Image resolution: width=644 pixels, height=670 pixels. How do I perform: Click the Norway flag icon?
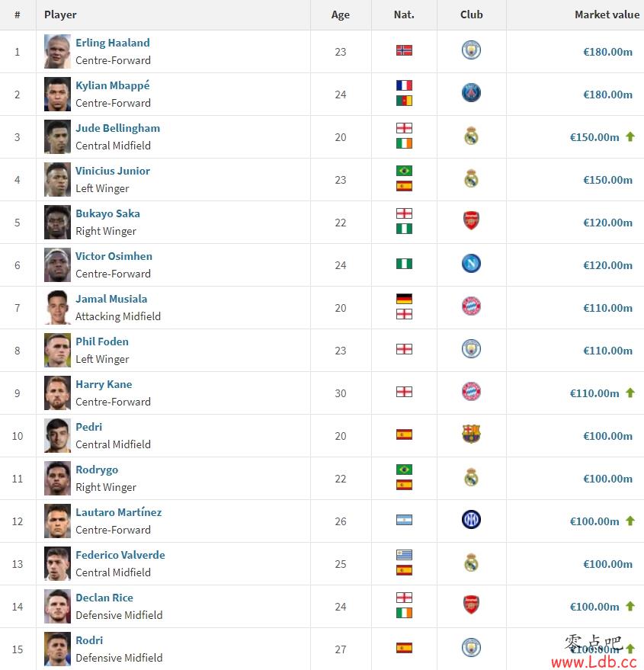[x=404, y=50]
